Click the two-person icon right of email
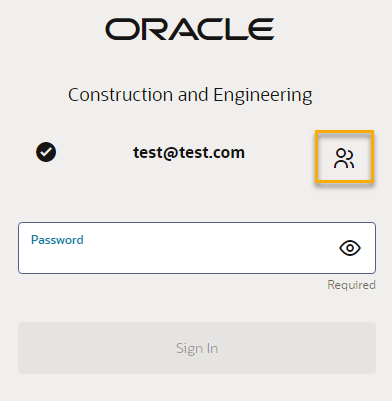Screen dimensions: 392x401 click(x=344, y=158)
